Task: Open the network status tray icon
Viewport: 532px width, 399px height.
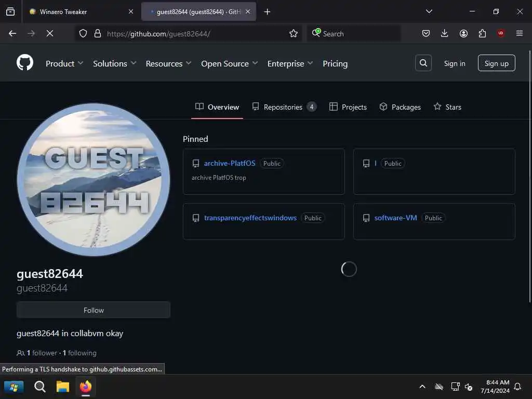Action: coord(455,387)
